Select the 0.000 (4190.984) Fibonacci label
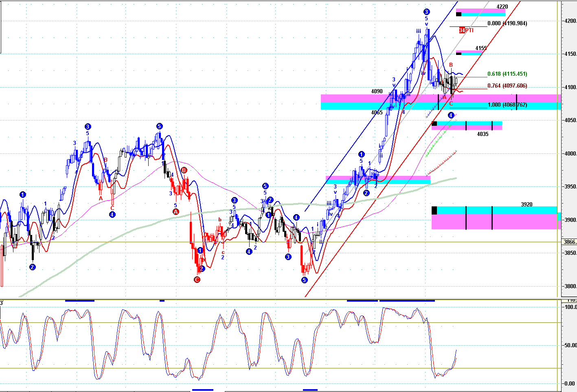577x392 pixels. pos(507,24)
